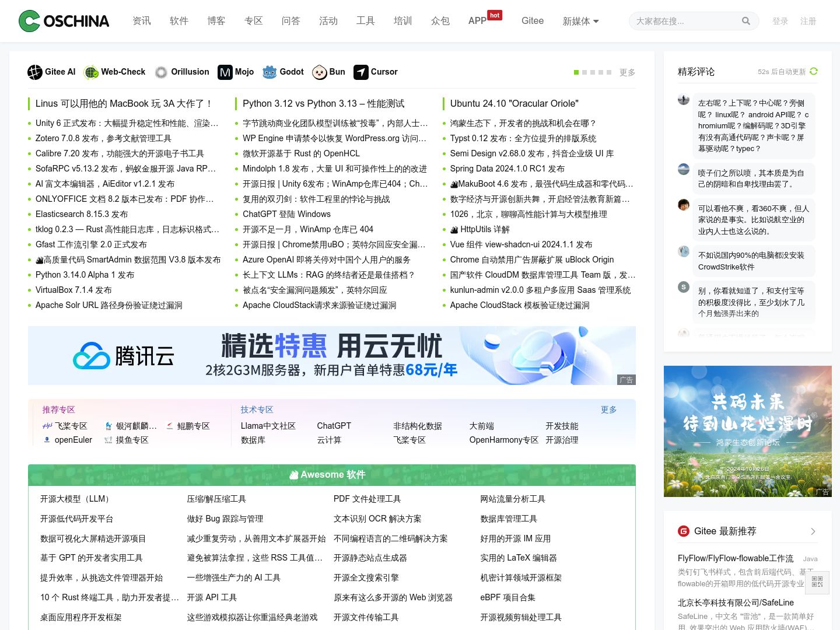This screenshot has width=840, height=630.
Task: Open the Cursor icon link
Action: pyautogui.click(x=361, y=72)
